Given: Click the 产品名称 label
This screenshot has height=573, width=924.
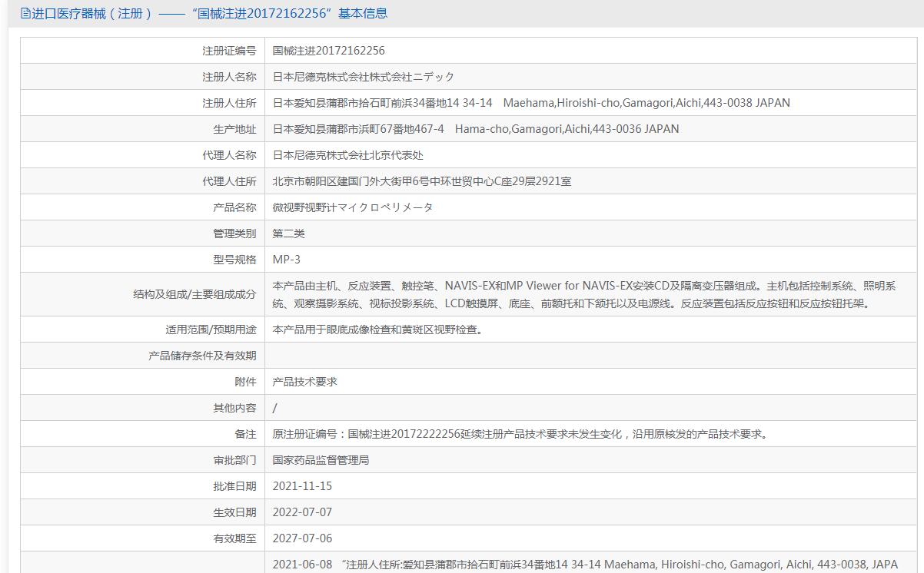Looking at the screenshot, I should (234, 207).
